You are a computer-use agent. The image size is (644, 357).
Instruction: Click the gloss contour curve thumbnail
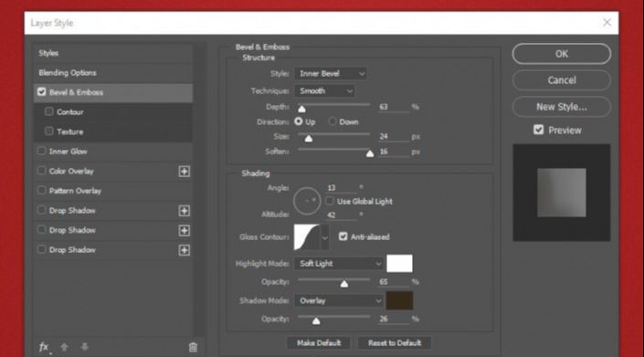[x=307, y=237]
